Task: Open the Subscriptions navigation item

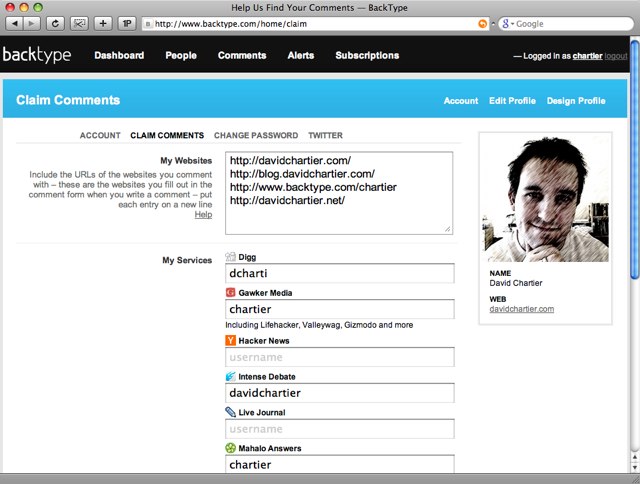Action: [367, 56]
